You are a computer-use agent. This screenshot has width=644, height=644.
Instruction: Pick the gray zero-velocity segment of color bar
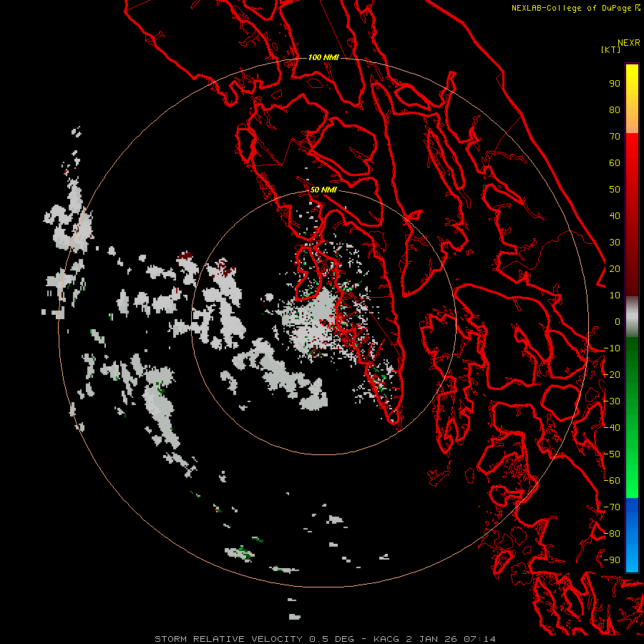(x=632, y=317)
